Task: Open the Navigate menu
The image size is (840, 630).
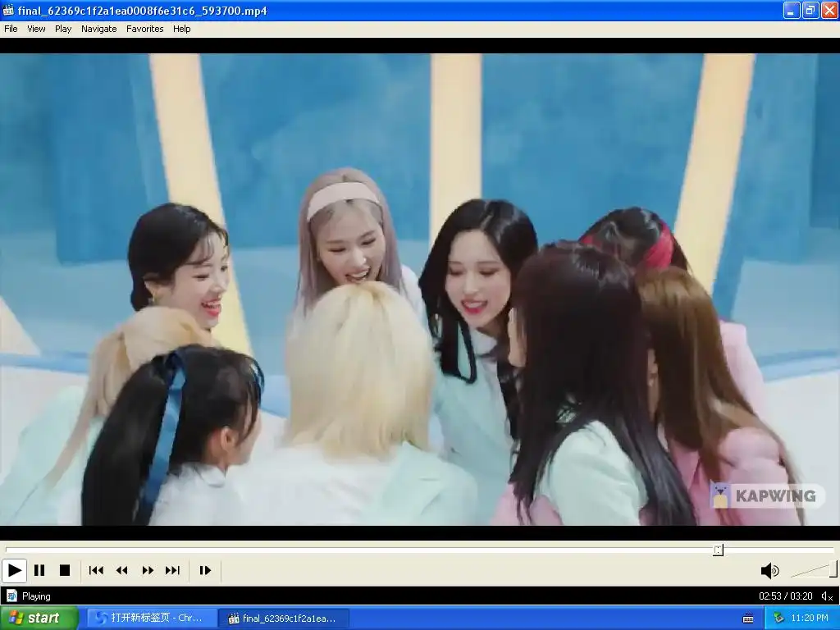Action: 99,29
